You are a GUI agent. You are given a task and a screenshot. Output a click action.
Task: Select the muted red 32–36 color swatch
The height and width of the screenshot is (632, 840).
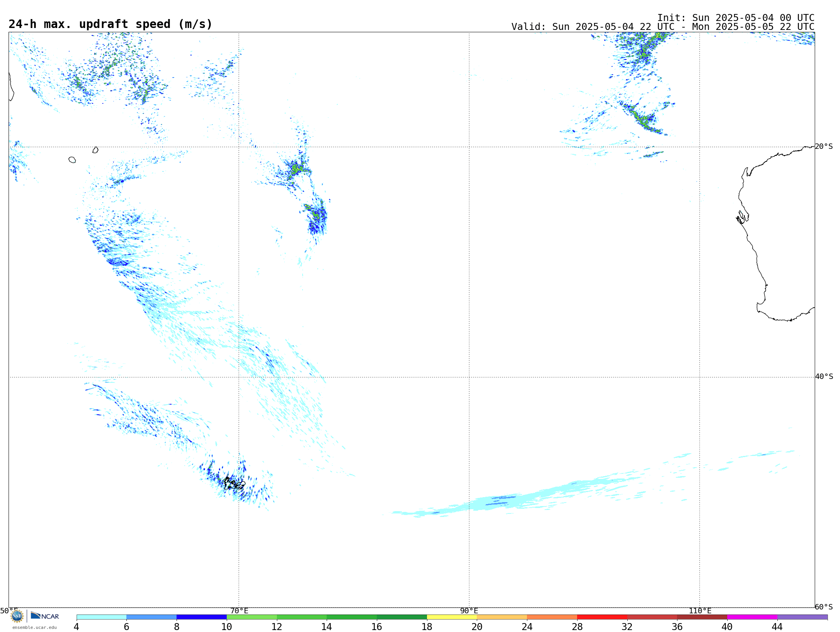pyautogui.click(x=652, y=617)
